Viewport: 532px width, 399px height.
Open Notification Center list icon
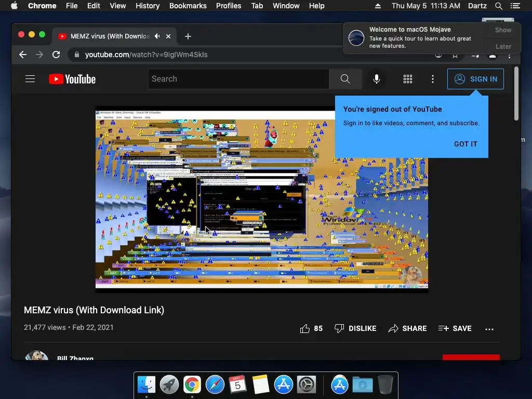click(x=515, y=6)
